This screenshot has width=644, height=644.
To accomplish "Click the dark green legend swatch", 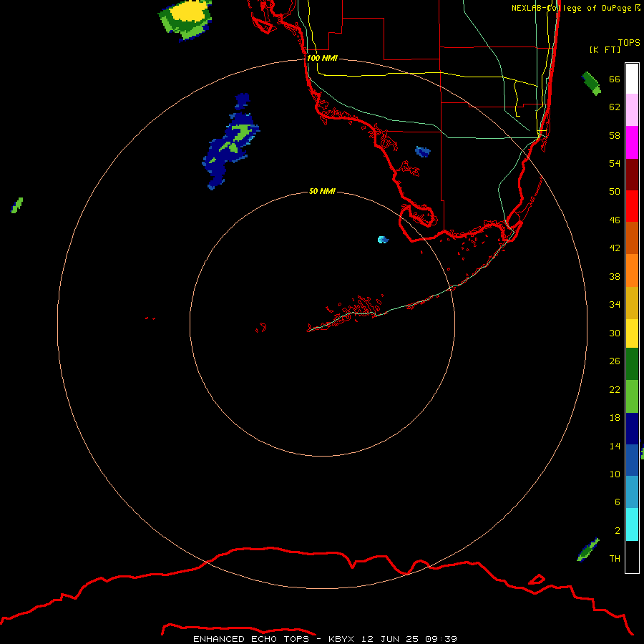I will [x=632, y=364].
